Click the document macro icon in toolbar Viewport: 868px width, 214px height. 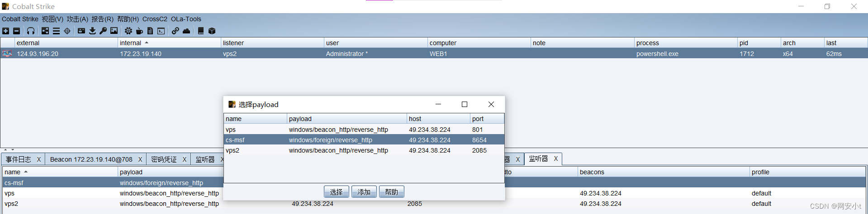[x=150, y=31]
